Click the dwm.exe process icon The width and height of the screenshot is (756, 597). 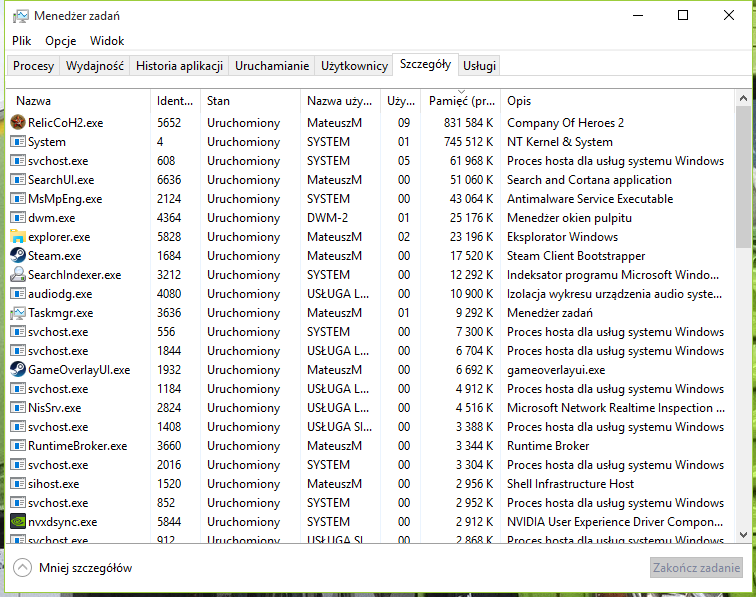(18, 218)
